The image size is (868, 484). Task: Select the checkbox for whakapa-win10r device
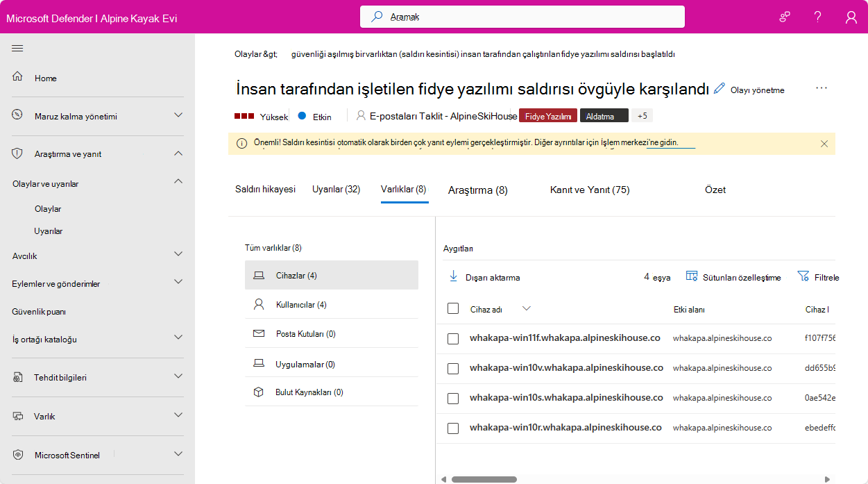(x=453, y=428)
